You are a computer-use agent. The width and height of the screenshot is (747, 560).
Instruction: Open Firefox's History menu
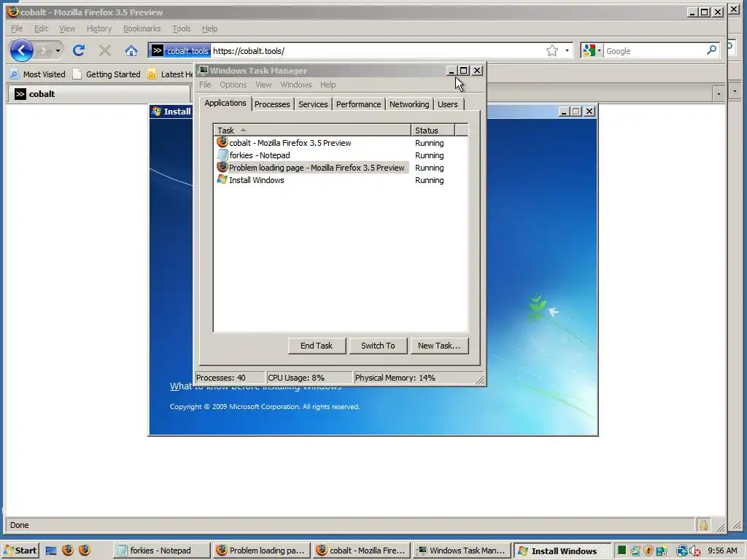(x=99, y=28)
